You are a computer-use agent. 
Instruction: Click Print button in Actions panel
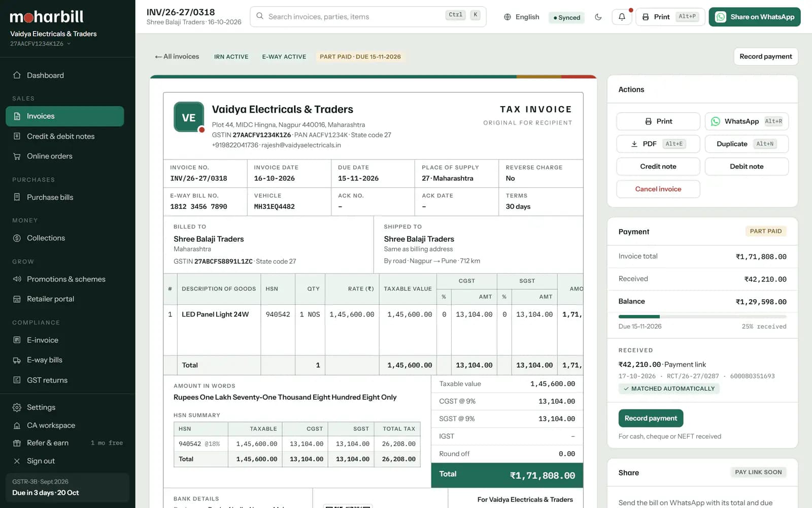click(658, 121)
